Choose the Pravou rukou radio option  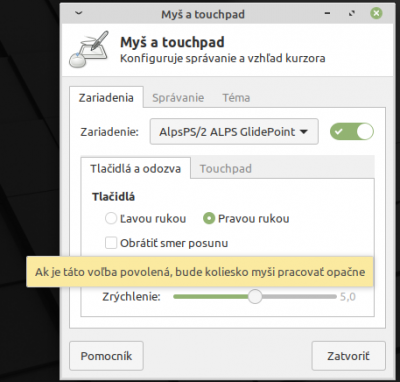(x=209, y=219)
